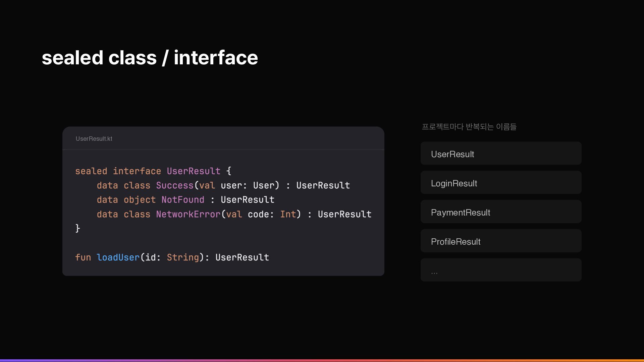Click the Korean caption '프로젝트마다 반복되는 이름들'
Viewport: 644px width, 362px height.
coord(469,127)
